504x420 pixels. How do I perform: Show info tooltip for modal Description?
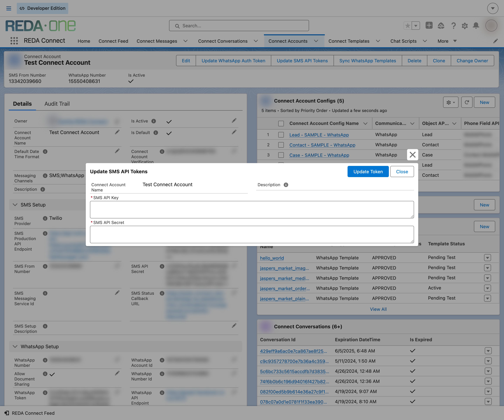(286, 185)
